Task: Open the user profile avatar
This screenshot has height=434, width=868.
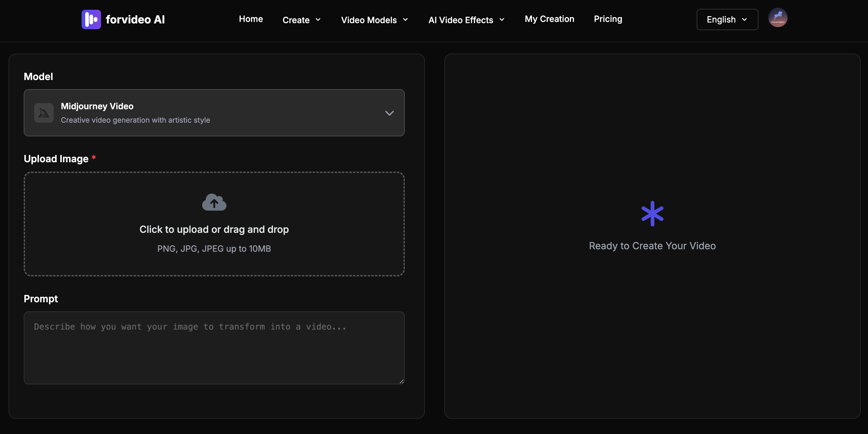Action: 778,18
